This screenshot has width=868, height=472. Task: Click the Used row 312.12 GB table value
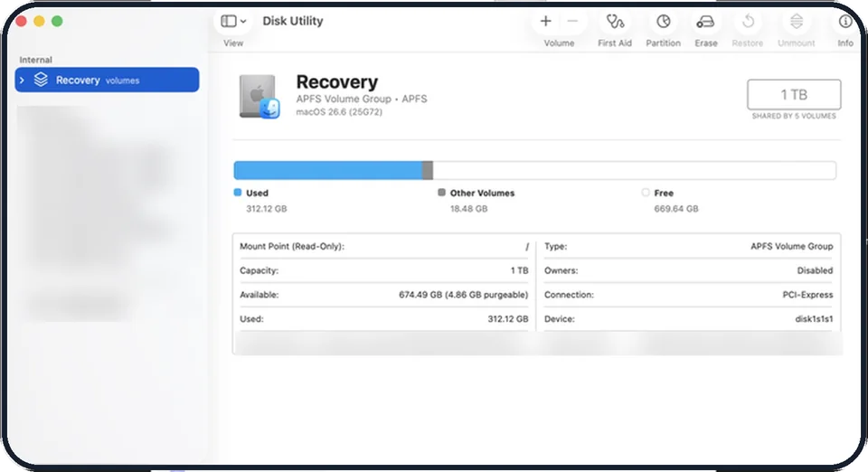tap(507, 319)
